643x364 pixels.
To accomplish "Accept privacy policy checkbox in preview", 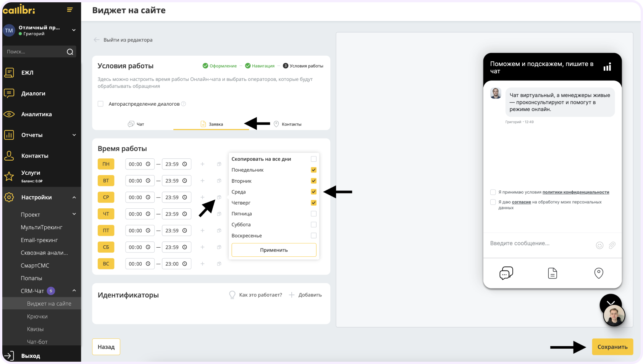I will [493, 192].
